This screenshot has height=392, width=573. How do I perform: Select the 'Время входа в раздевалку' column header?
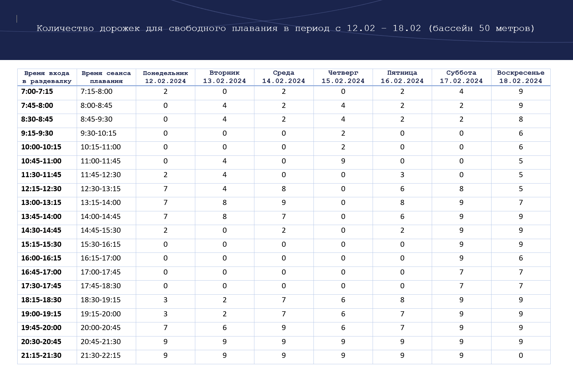pos(47,77)
